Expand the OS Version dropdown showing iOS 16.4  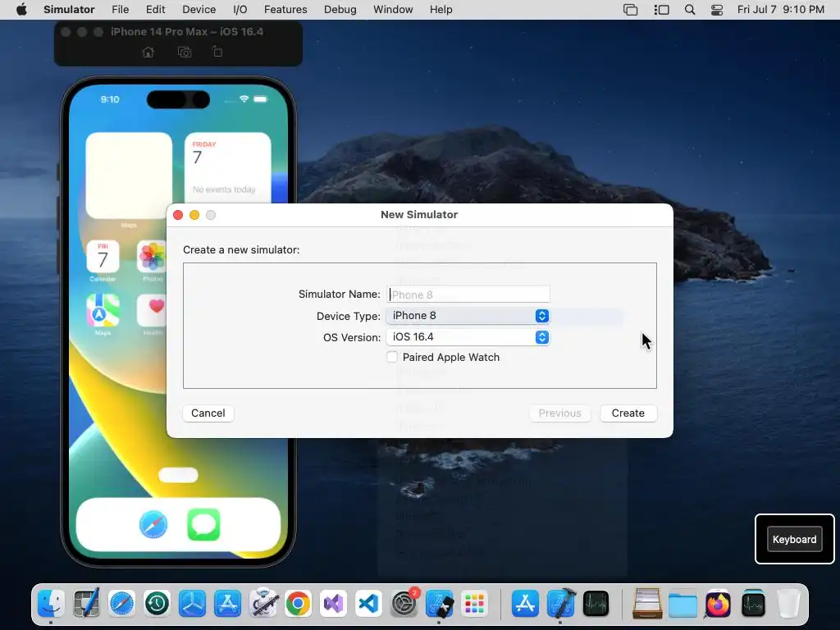click(468, 337)
